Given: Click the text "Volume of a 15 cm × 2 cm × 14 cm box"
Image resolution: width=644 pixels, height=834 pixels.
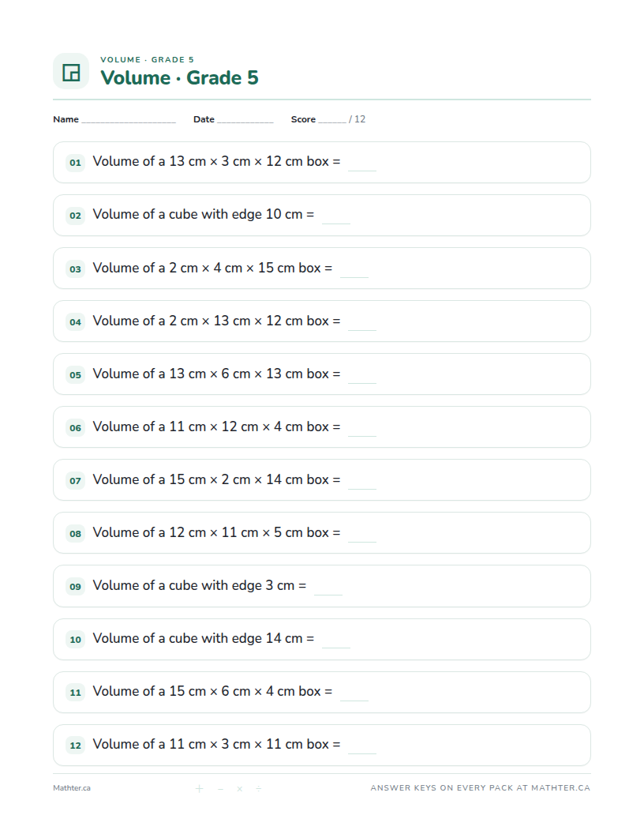Looking at the screenshot, I should pos(211,479).
